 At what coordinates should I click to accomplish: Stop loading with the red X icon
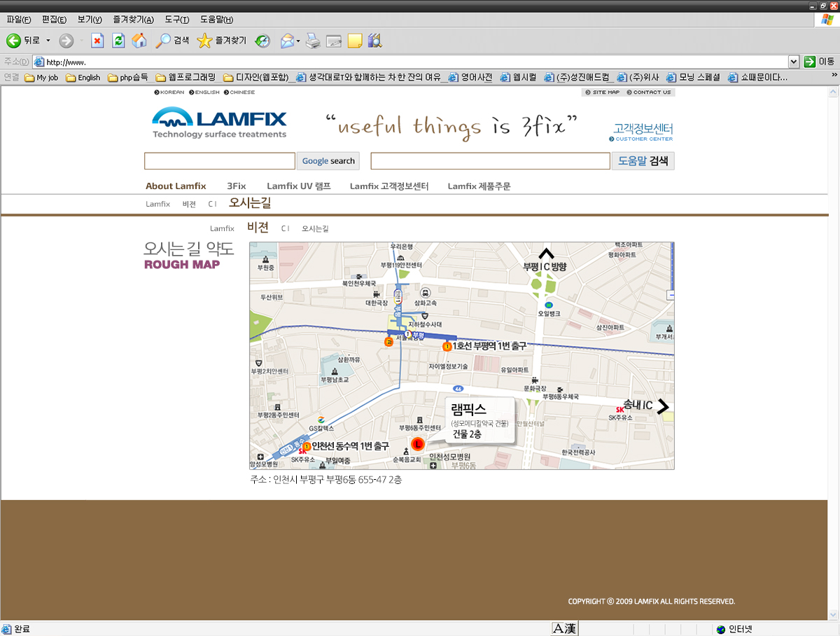[97, 41]
